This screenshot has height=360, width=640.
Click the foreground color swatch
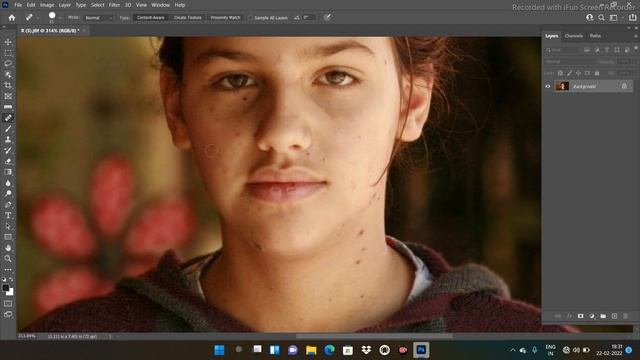point(6,288)
